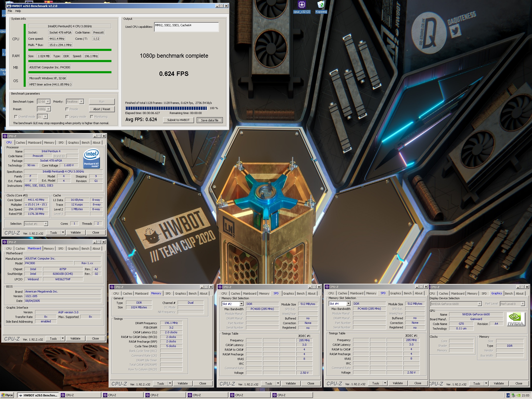Click the language indicator in the tray

click(x=508, y=395)
